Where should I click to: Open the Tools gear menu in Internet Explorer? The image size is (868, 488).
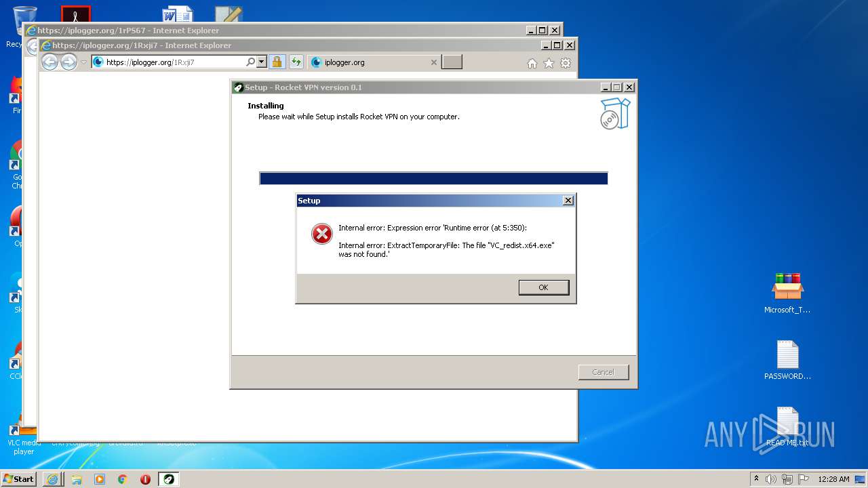pyautogui.click(x=565, y=63)
